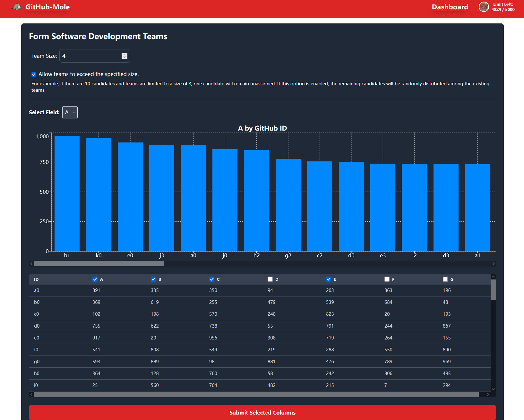The width and height of the screenshot is (524, 420).
Task: Open the Select Field dropdown
Action: click(x=70, y=112)
